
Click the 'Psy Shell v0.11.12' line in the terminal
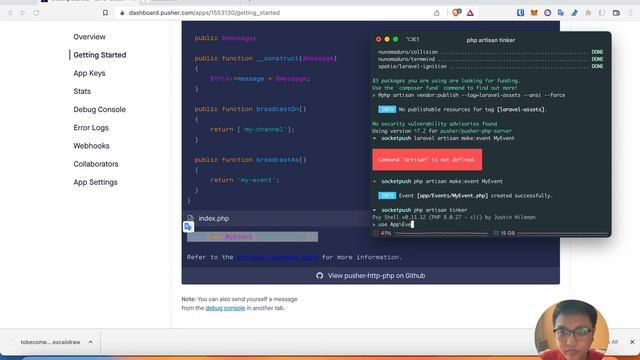(454, 217)
